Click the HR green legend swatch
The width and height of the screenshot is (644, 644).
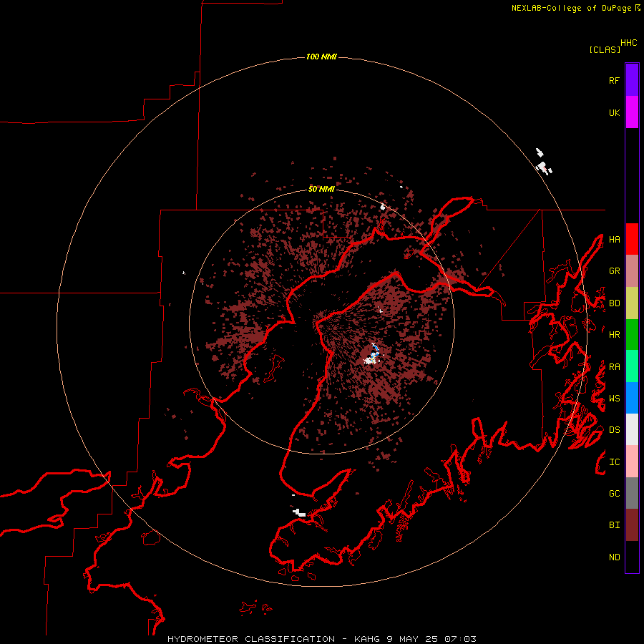pos(632,335)
